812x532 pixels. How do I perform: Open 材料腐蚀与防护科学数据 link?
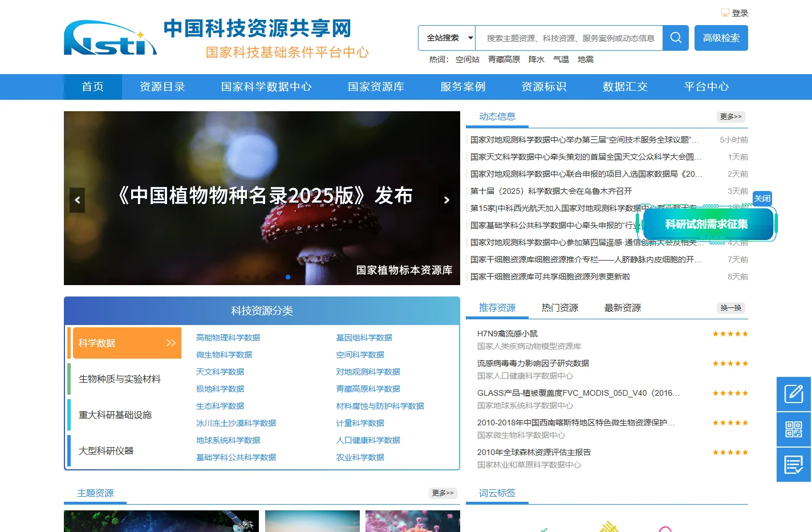coord(380,406)
